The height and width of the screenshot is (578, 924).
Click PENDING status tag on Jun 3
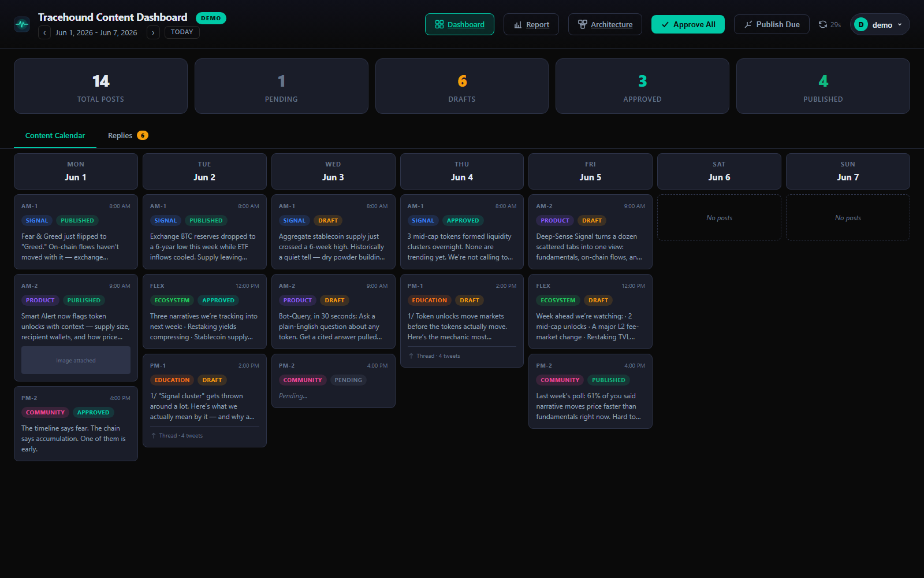coord(348,380)
